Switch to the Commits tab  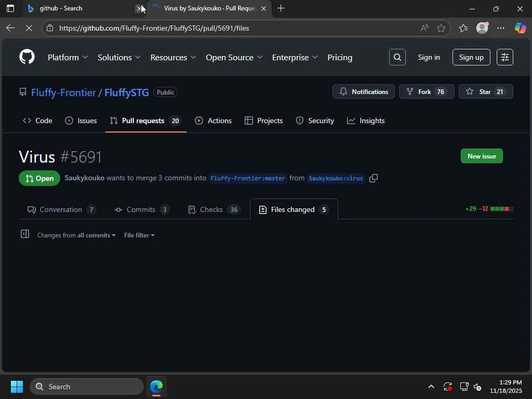click(x=142, y=209)
